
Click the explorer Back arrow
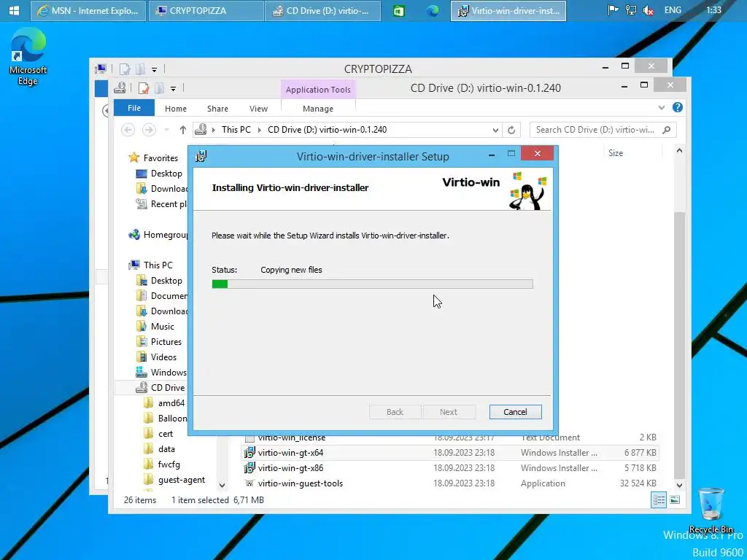pos(128,130)
